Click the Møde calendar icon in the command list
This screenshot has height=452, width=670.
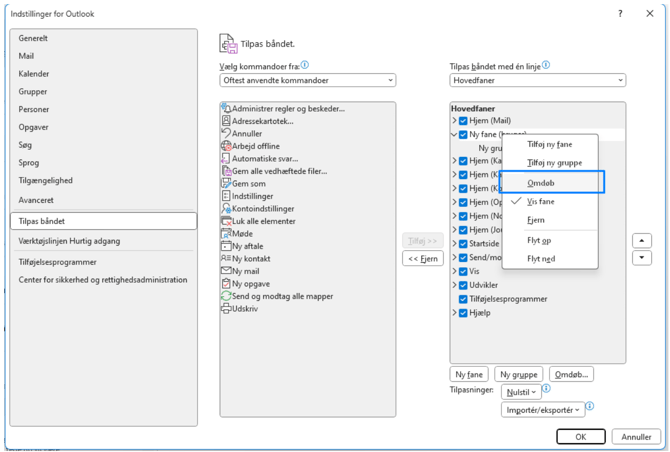coord(227,234)
